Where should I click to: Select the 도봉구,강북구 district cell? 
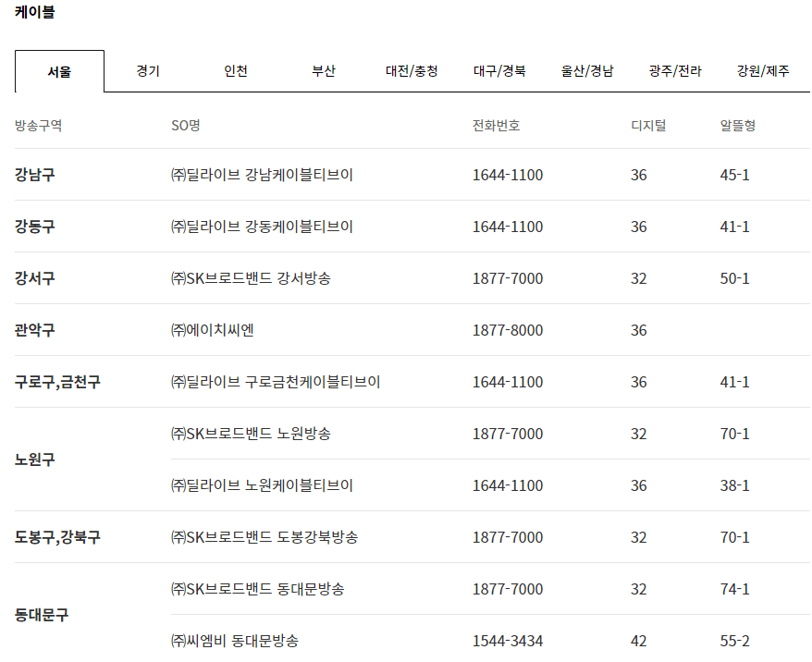tap(57, 537)
